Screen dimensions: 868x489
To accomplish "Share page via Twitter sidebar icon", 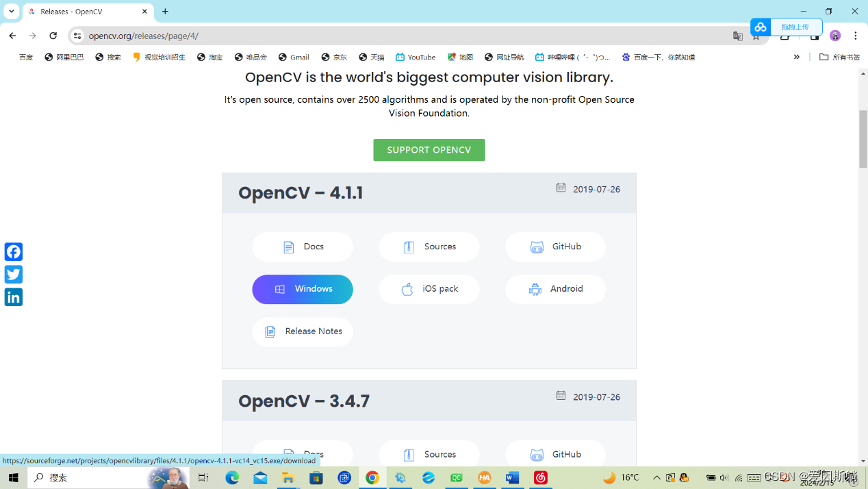I will 14,274.
